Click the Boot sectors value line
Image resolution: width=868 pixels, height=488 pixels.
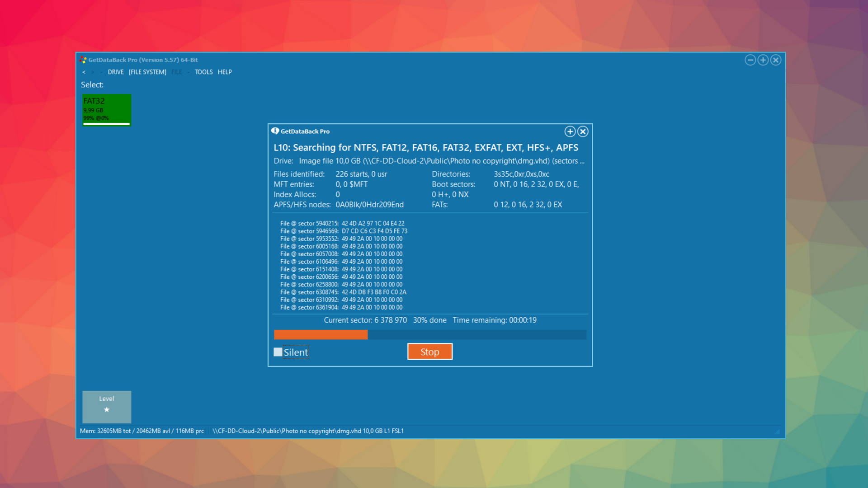click(x=537, y=184)
